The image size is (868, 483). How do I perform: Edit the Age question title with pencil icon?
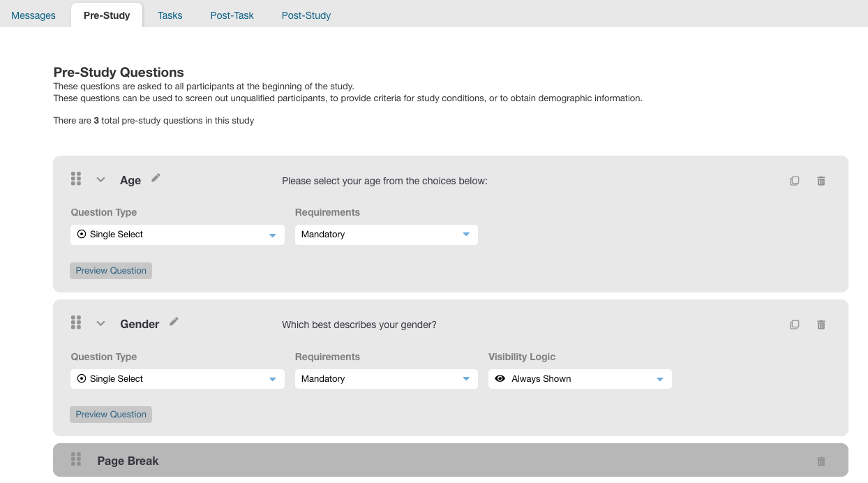point(156,178)
